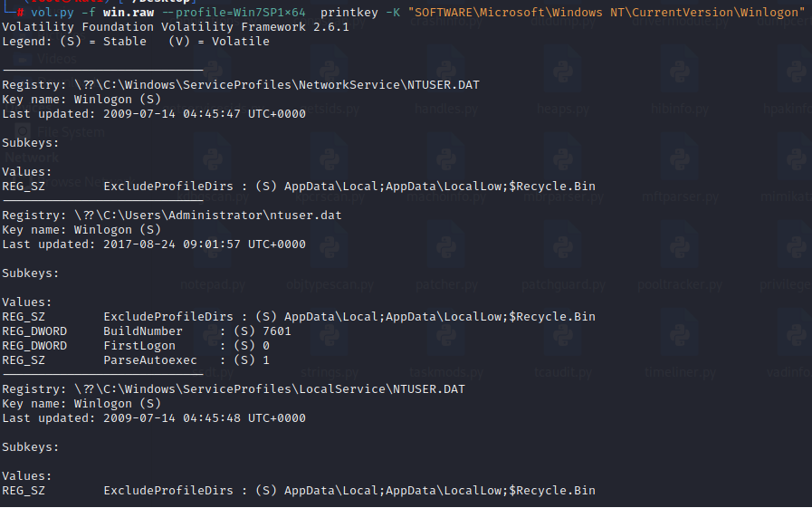Click REG_SZ type beside ParseAutoexec

[x=24, y=360]
